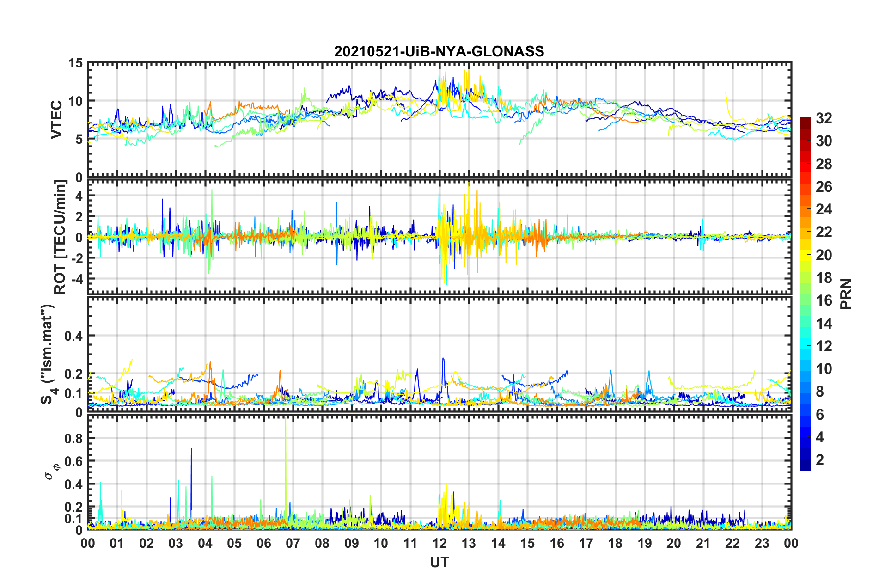This screenshot has width=879, height=588.
Task: Click the VTEC tick label 15
Action: (x=75, y=63)
